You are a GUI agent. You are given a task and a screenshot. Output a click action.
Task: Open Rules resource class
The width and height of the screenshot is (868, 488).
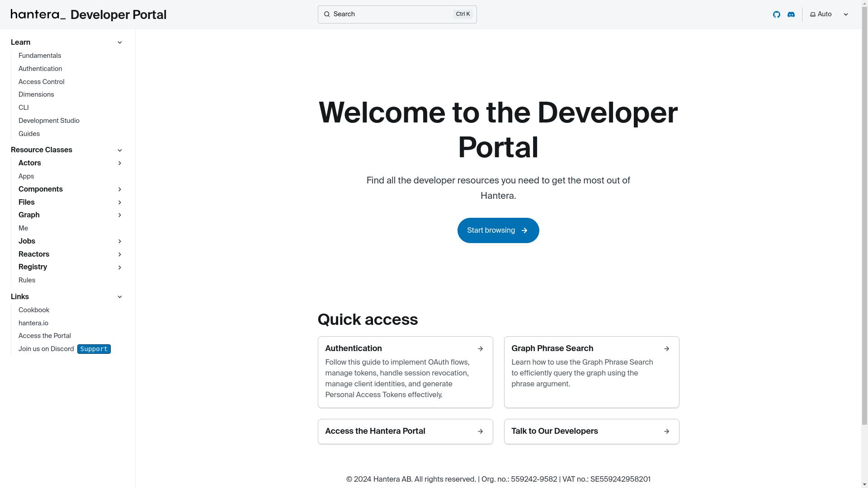pyautogui.click(x=27, y=280)
